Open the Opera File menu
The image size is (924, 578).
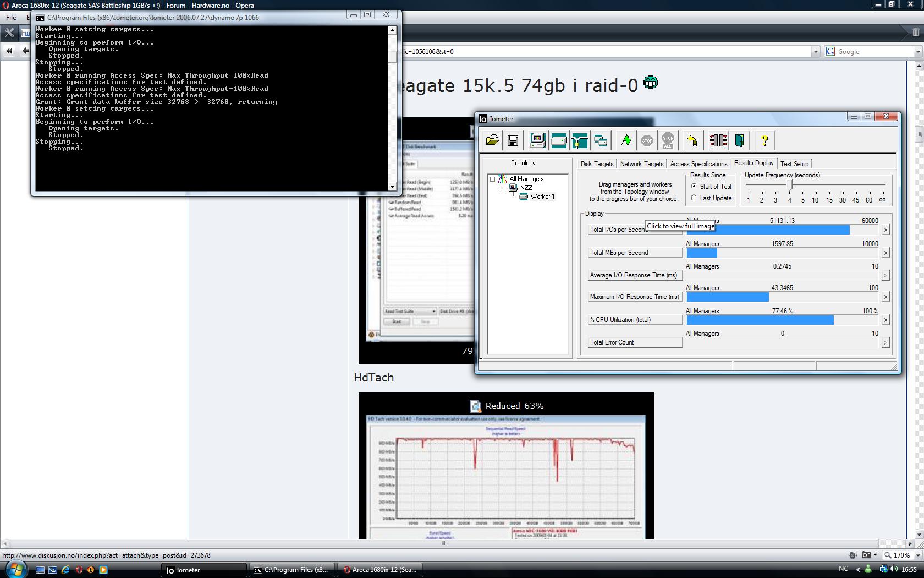pyautogui.click(x=11, y=18)
